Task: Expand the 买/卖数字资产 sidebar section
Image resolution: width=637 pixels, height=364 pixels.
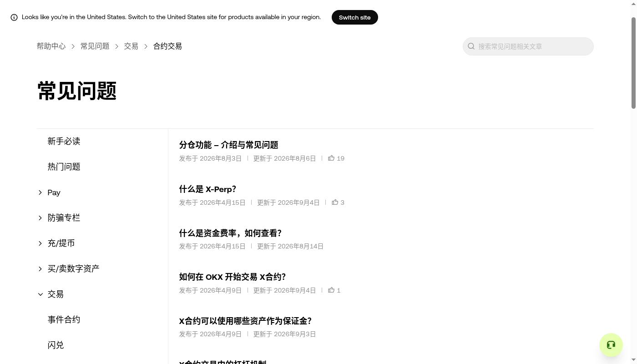Action: click(x=40, y=269)
